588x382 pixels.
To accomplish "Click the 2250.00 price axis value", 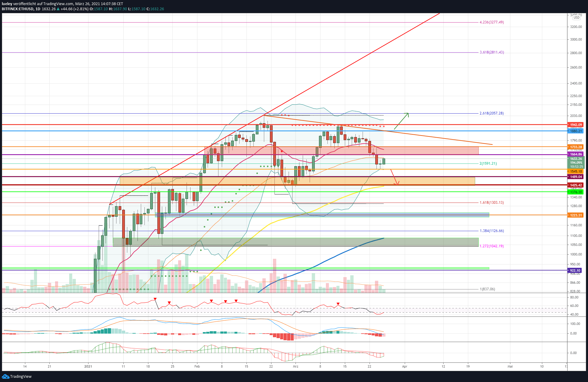I will (576, 96).
